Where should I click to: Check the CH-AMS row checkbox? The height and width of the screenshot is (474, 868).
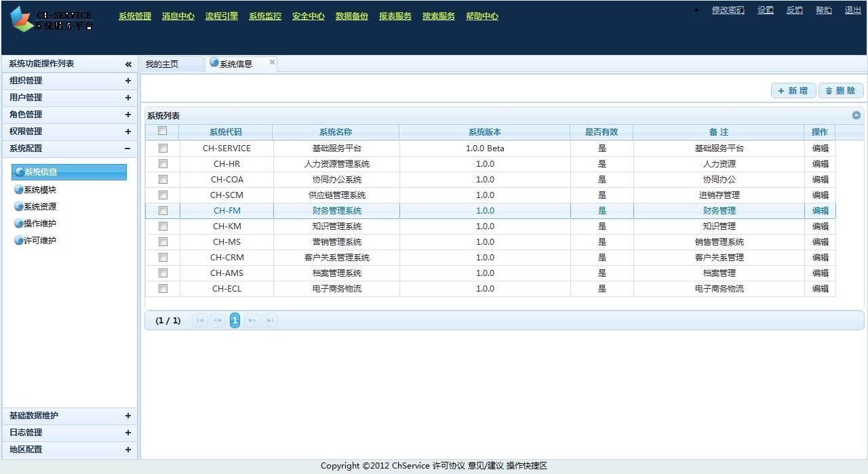[163, 273]
